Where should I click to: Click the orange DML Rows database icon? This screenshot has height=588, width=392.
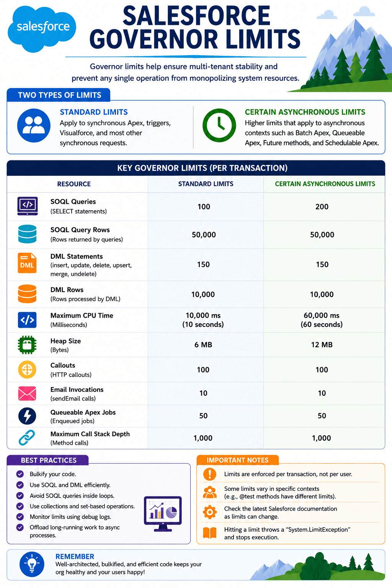[x=27, y=294]
